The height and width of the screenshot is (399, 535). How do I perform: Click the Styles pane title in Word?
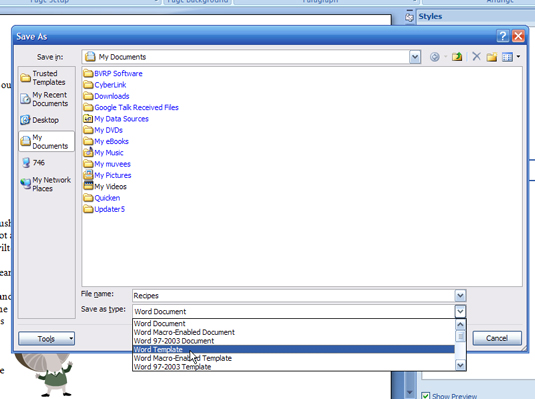pos(430,16)
